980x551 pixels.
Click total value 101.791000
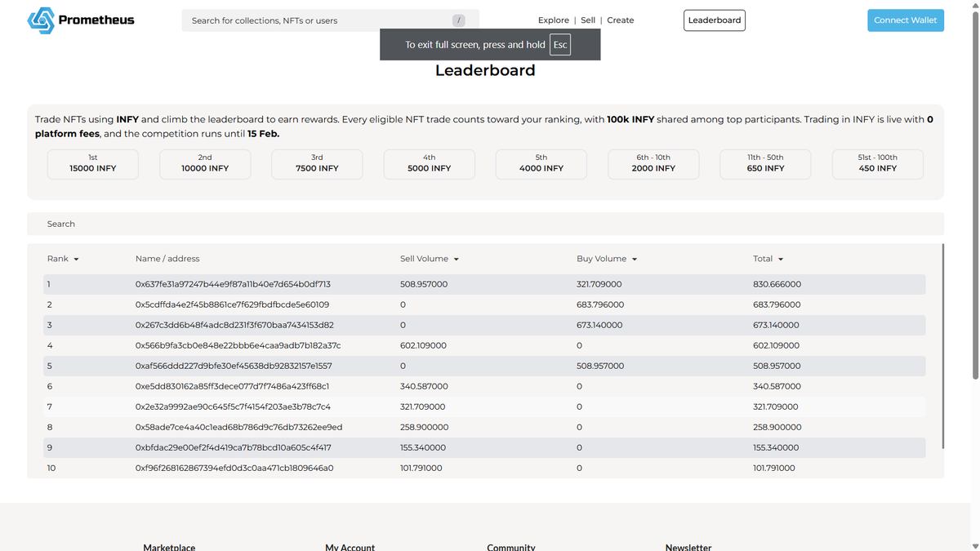pos(774,468)
